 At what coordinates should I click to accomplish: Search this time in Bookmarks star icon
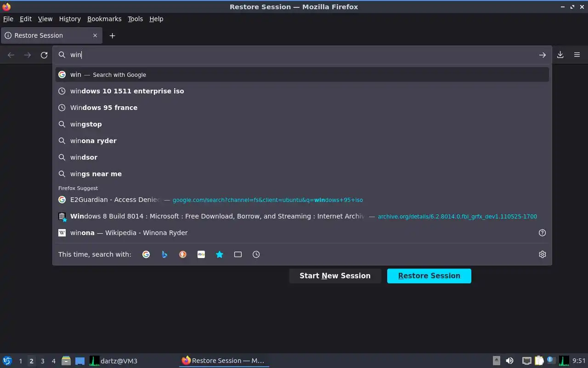[220, 254]
